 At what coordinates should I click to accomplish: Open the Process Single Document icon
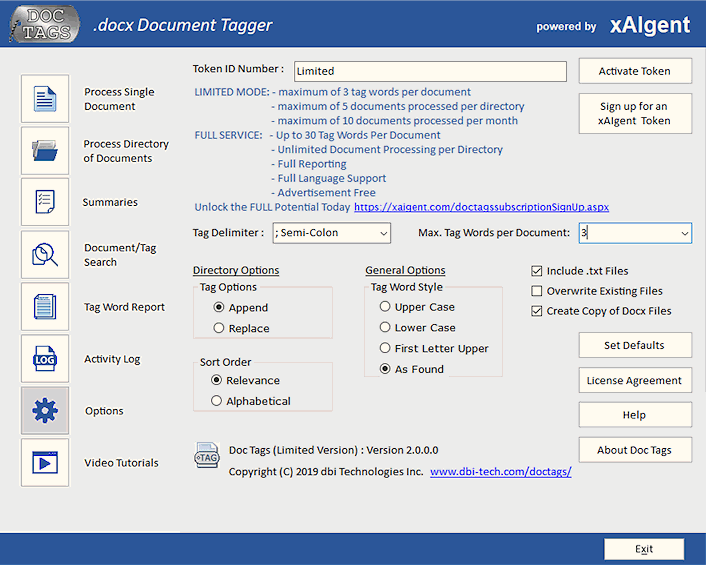tap(45, 99)
